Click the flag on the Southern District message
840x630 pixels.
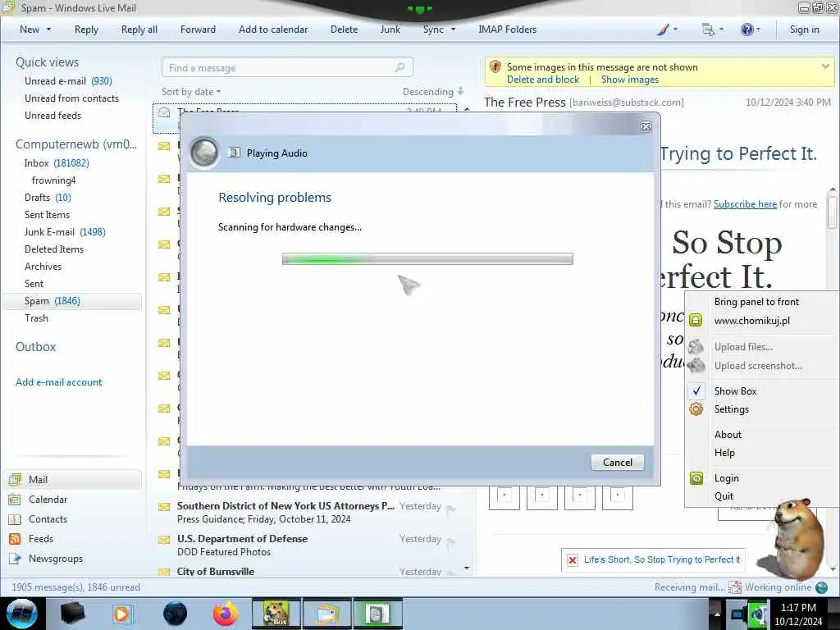point(451,509)
